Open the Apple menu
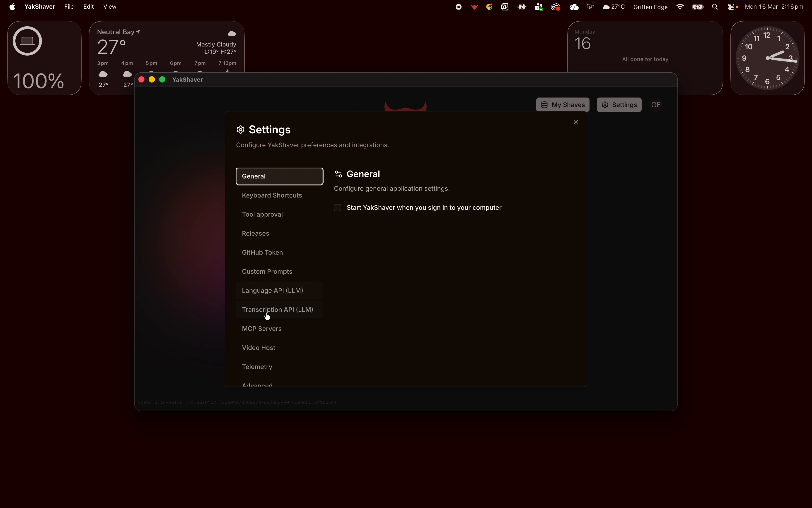812x508 pixels. pyautogui.click(x=12, y=7)
